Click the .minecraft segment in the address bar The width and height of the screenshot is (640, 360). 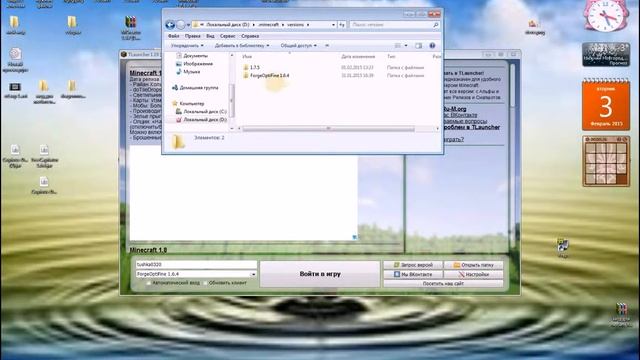tap(269, 25)
